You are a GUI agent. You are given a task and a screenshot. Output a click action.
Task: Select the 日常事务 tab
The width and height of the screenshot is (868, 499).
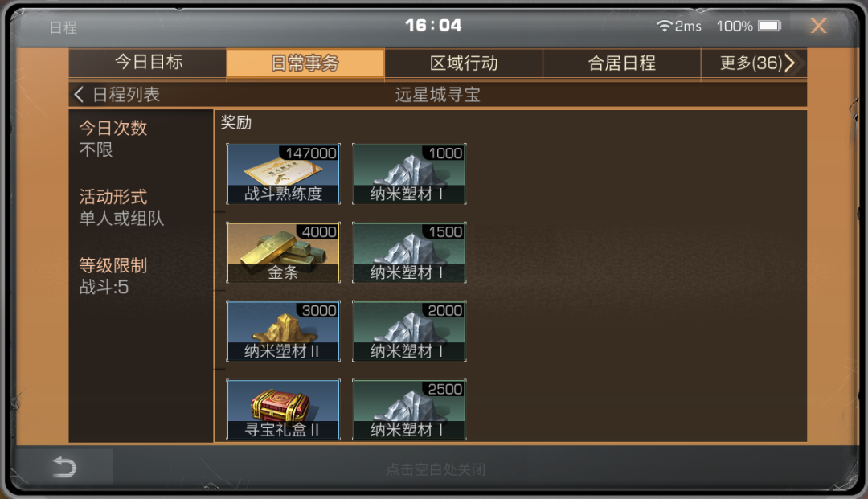[x=305, y=63]
